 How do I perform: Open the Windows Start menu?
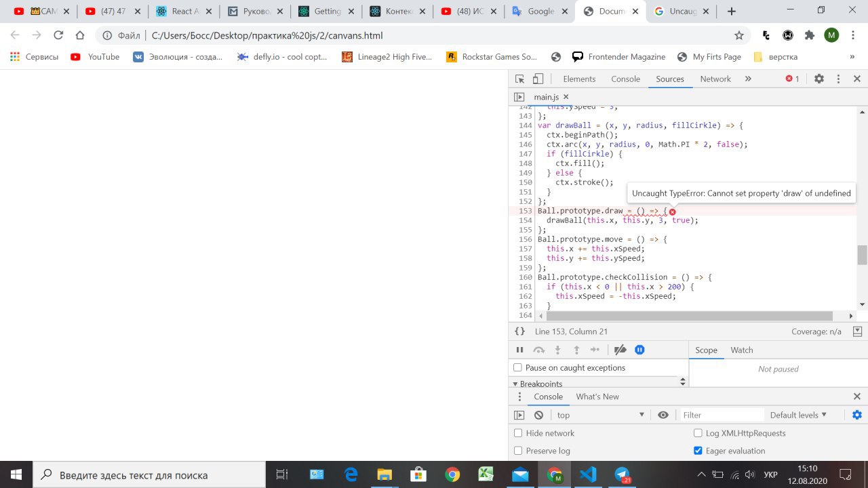pyautogui.click(x=16, y=474)
